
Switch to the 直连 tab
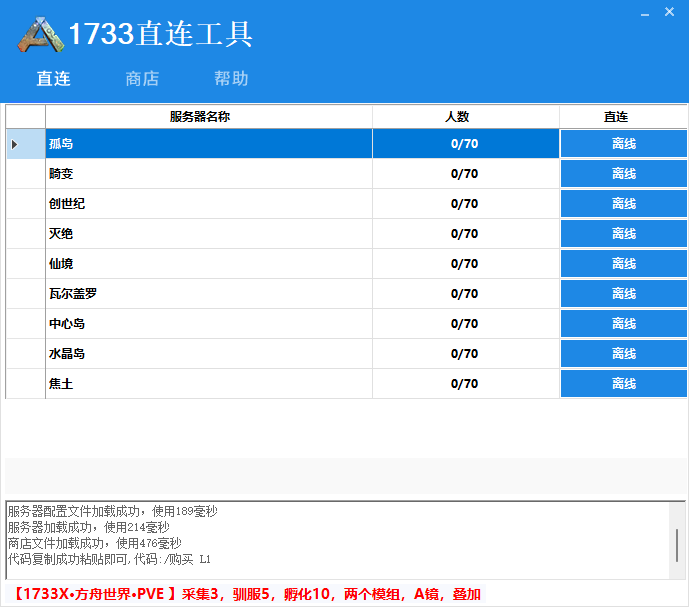point(53,79)
